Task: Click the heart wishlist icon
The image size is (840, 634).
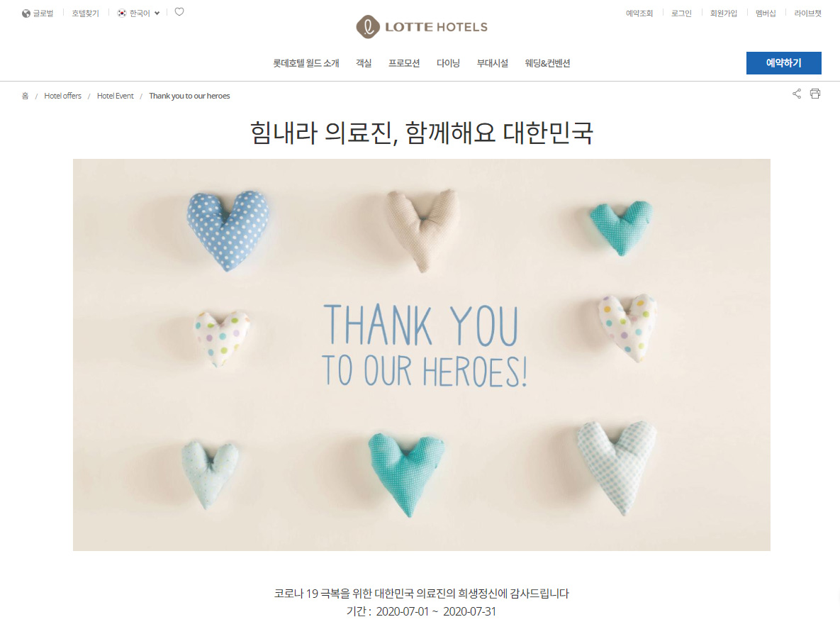Action: click(179, 12)
